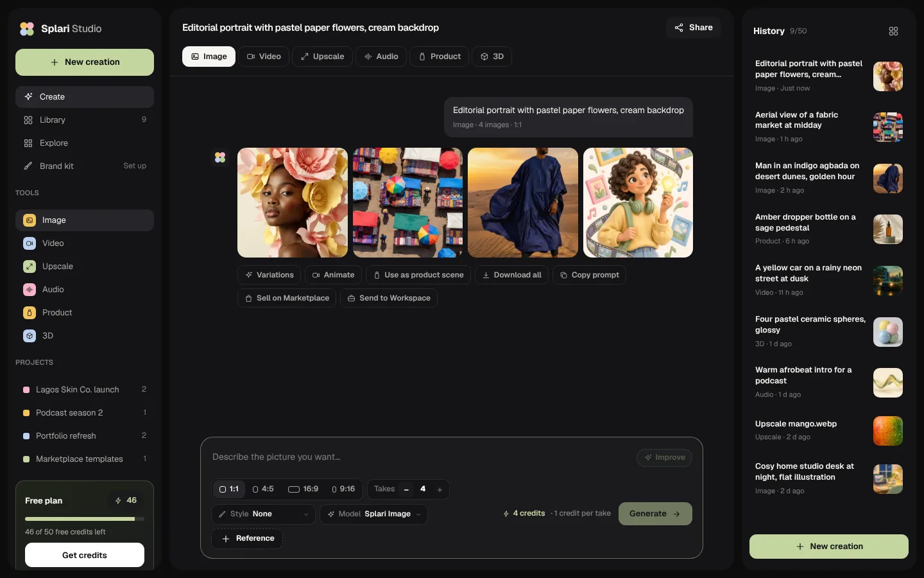924x578 pixels.
Task: Open Amber dropper bottle history item
Action: [x=829, y=230]
